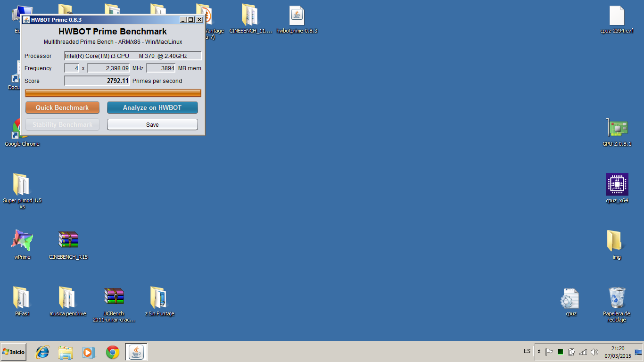Open Google Chrome from taskbar
This screenshot has width=644, height=362.
[x=113, y=352]
